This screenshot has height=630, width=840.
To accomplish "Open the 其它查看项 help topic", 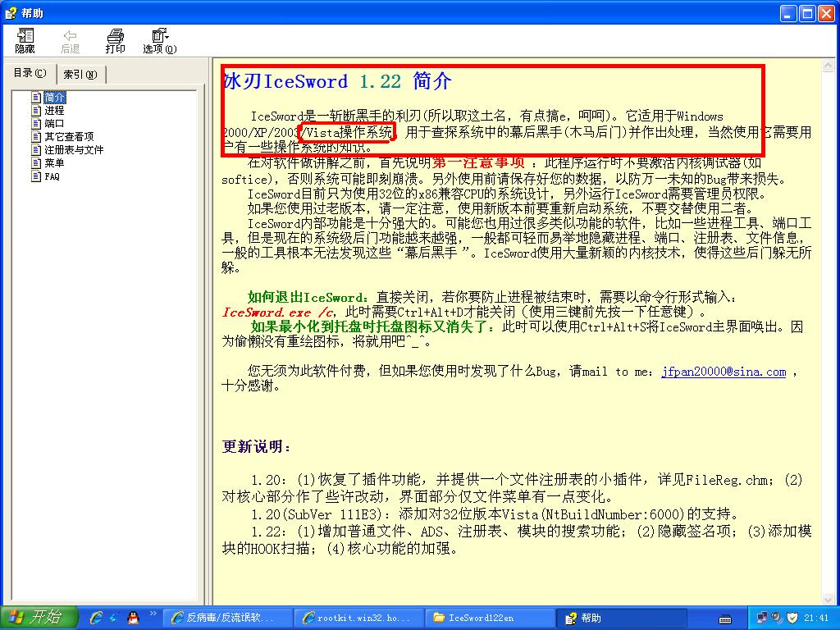I will point(69,137).
